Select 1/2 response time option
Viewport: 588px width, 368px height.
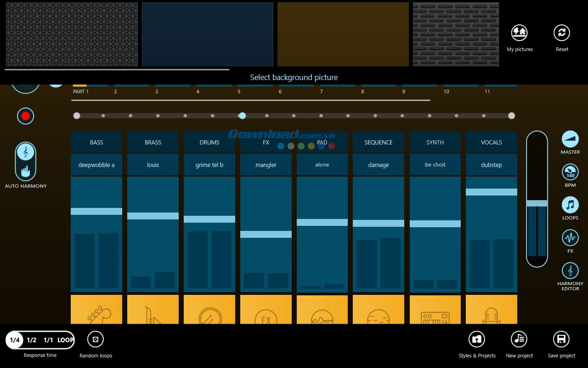pyautogui.click(x=32, y=340)
